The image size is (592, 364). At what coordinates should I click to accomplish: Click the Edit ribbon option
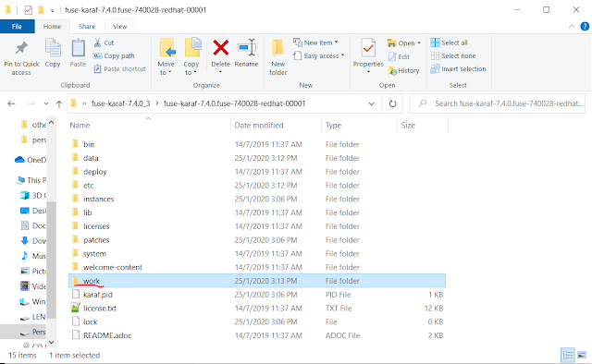tap(399, 56)
